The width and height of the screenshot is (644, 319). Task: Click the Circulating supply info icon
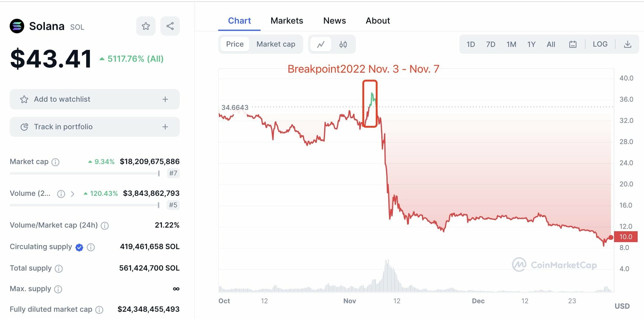click(91, 247)
